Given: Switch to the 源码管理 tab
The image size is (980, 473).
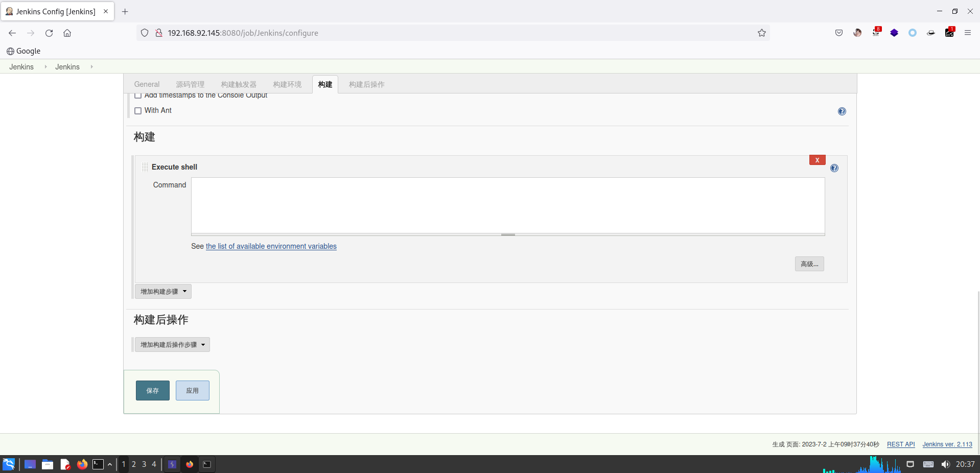Looking at the screenshot, I should (190, 84).
